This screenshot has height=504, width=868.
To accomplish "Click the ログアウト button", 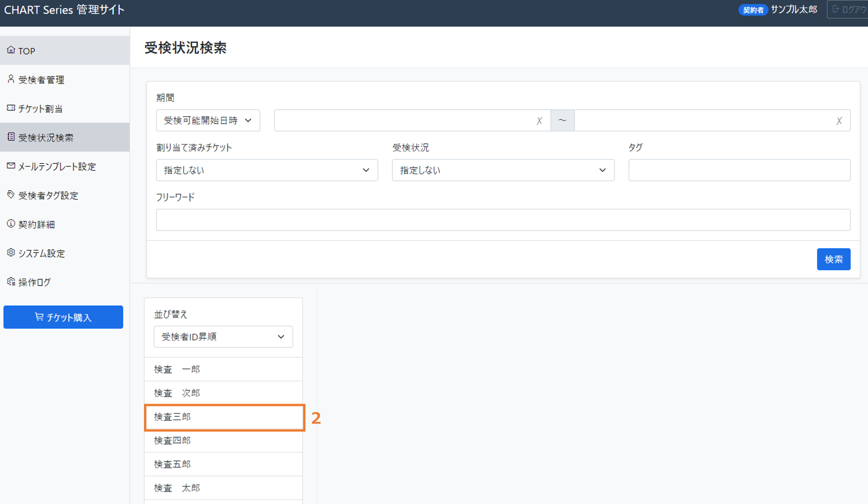I will [848, 9].
